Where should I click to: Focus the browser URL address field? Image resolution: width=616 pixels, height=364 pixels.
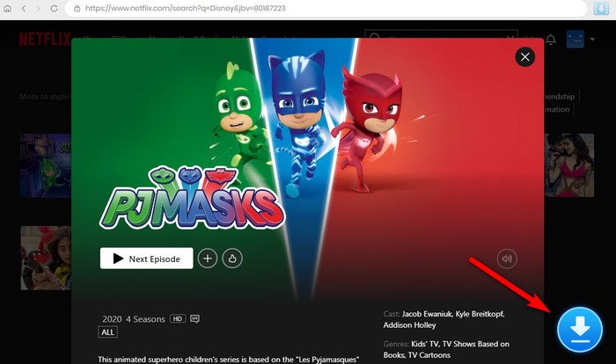(x=326, y=8)
